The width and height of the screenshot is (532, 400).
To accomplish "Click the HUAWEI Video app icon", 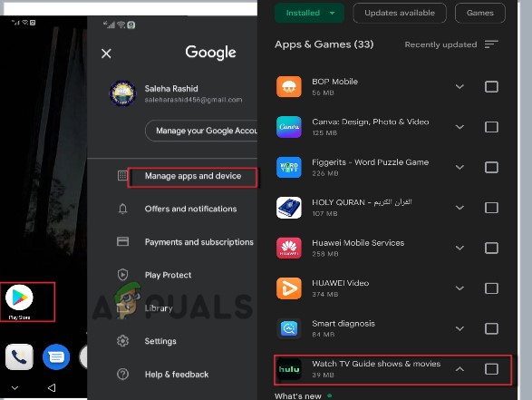I will (289, 288).
